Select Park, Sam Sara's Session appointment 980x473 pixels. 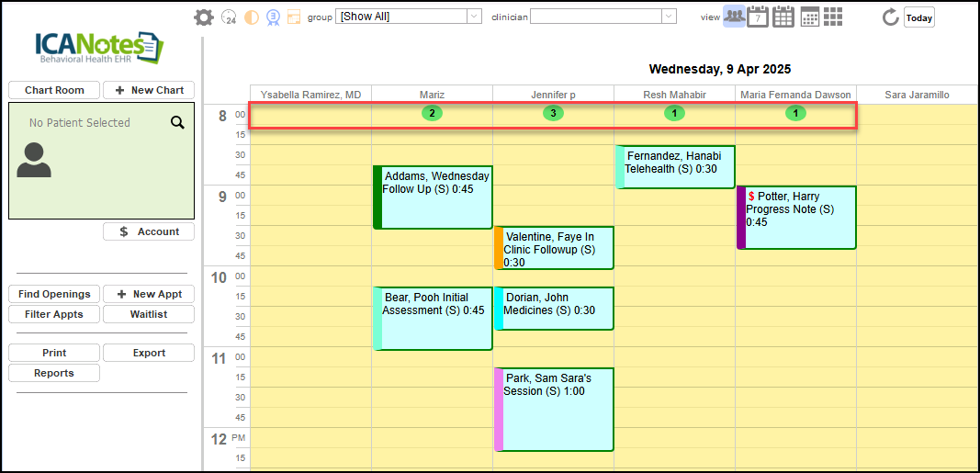[554, 409]
